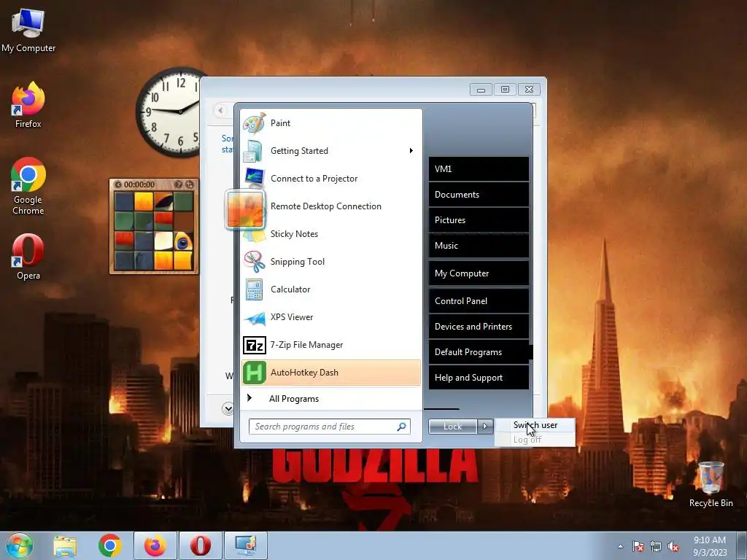The image size is (747, 560).
Task: Open 7-Zip File Manager icon
Action: point(254,345)
